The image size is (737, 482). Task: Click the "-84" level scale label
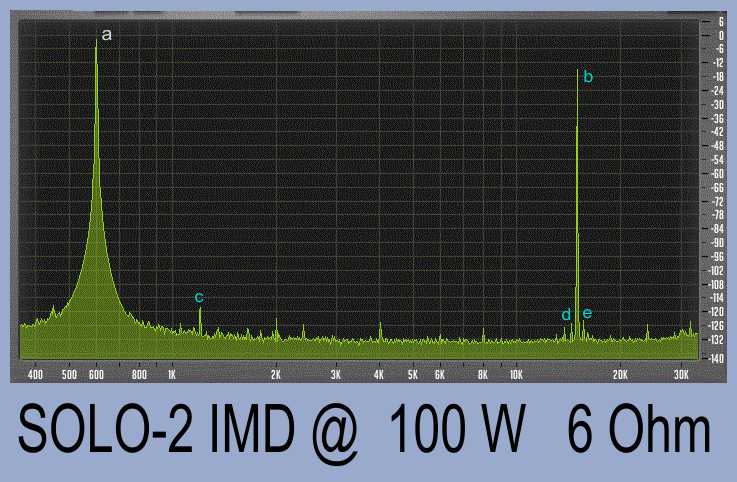coord(717,229)
